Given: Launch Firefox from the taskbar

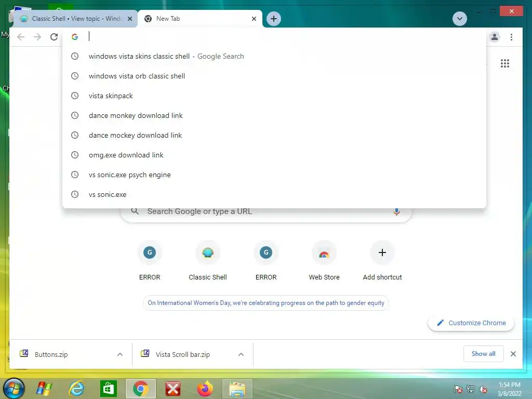Looking at the screenshot, I should tap(205, 389).
